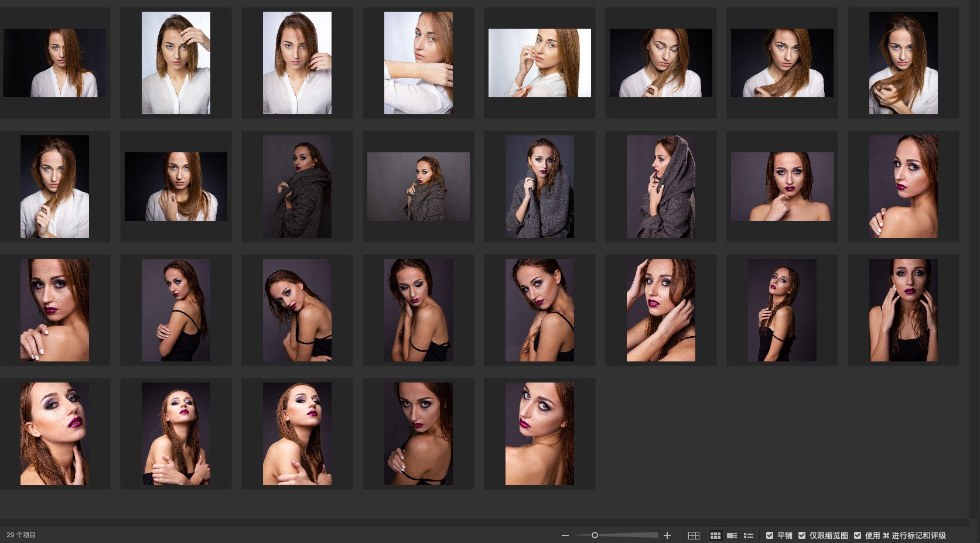Click the lock thumbnail grid icon
980x543 pixels.
coord(694,535)
